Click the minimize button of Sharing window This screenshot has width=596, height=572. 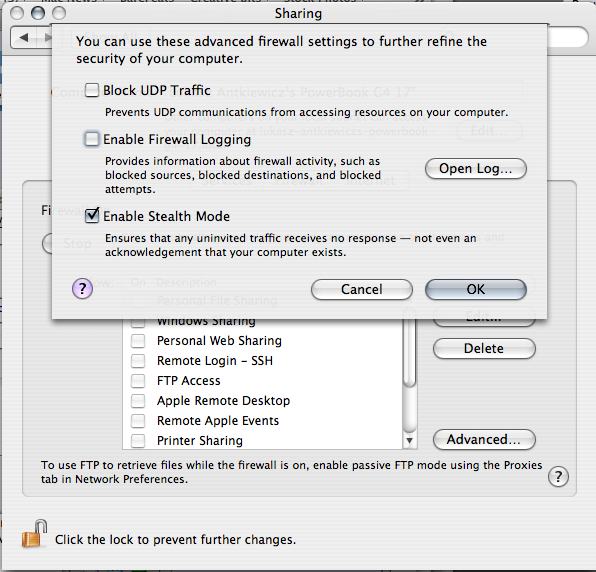click(x=38, y=13)
